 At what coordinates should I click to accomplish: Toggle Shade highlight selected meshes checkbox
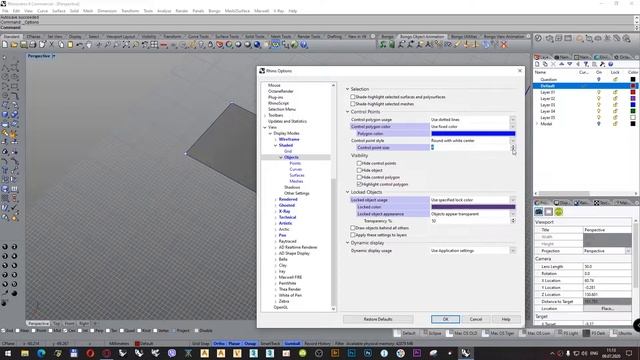(353, 104)
